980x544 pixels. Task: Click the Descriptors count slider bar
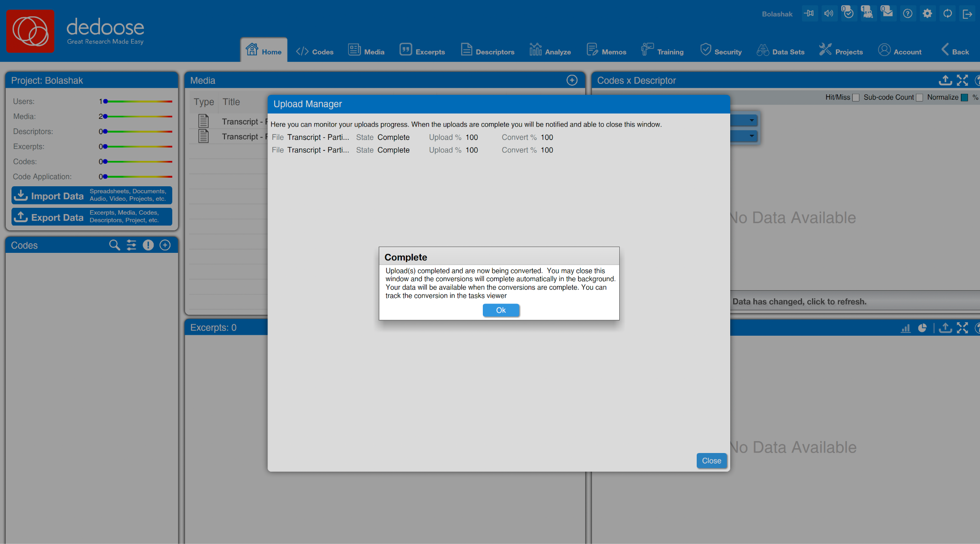[138, 131]
